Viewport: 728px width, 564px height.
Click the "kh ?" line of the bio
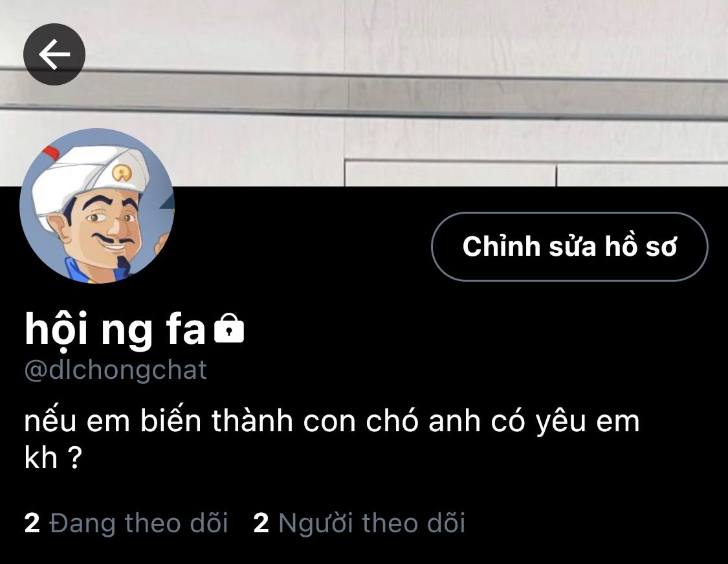click(x=53, y=458)
